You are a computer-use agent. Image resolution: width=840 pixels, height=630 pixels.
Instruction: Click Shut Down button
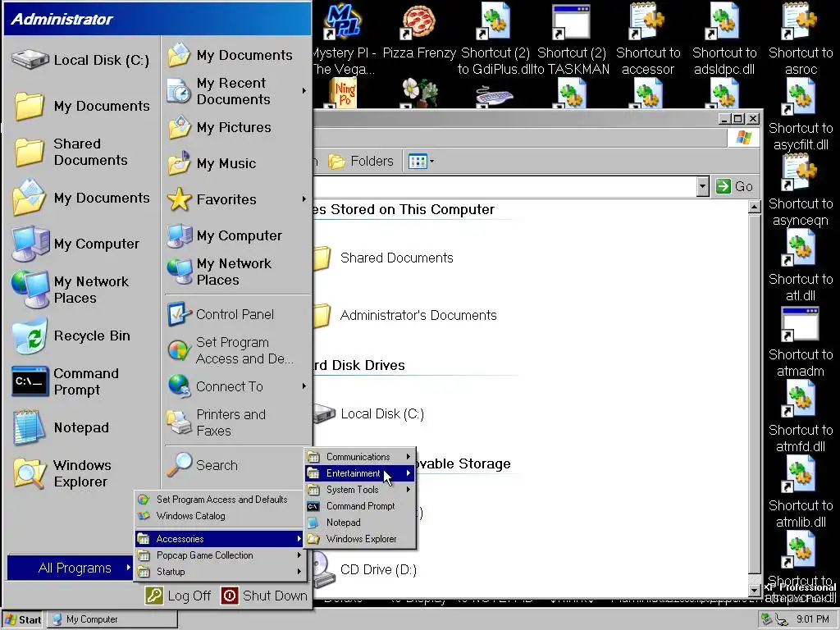265,596
